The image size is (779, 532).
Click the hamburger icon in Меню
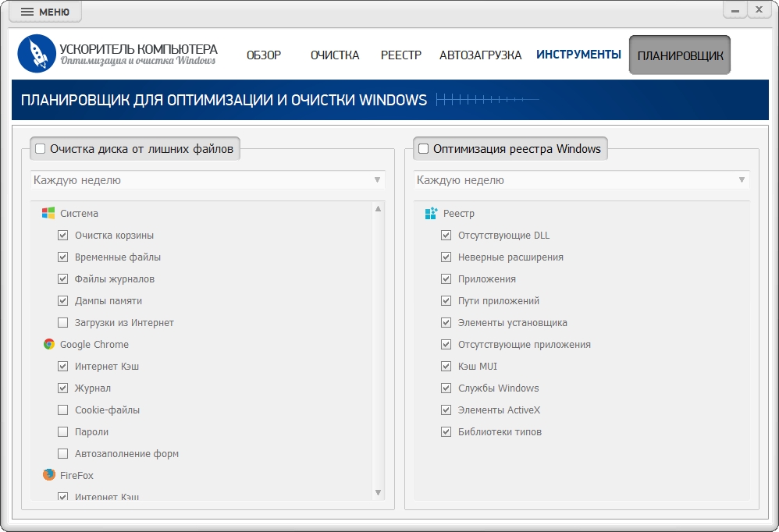click(x=27, y=12)
